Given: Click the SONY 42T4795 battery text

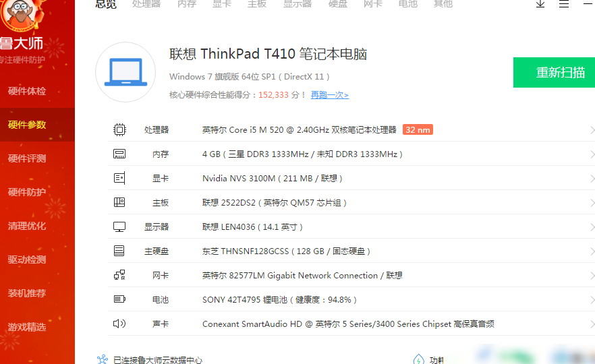Looking at the screenshot, I should 279,300.
